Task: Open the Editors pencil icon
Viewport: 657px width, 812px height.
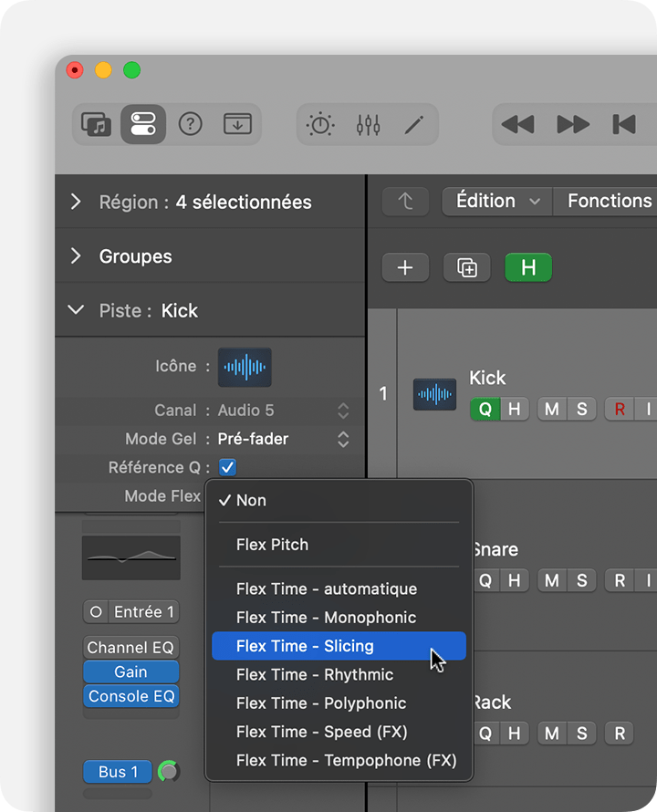Action: click(415, 124)
